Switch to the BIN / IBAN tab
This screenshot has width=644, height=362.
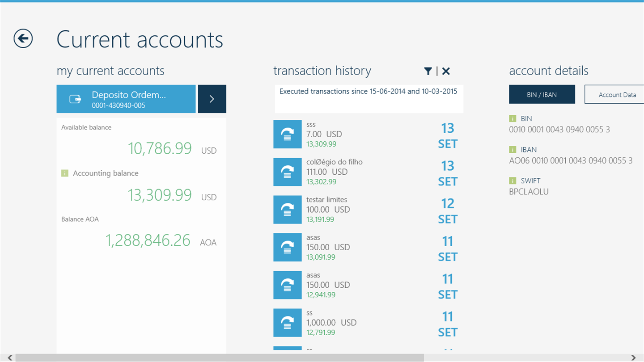[542, 94]
